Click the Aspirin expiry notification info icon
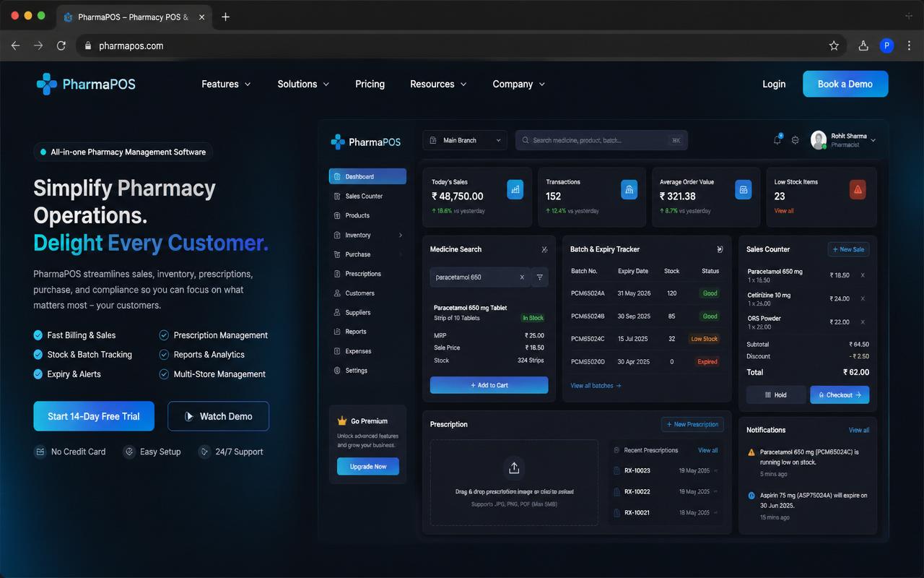Image resolution: width=924 pixels, height=578 pixels. pos(751,496)
